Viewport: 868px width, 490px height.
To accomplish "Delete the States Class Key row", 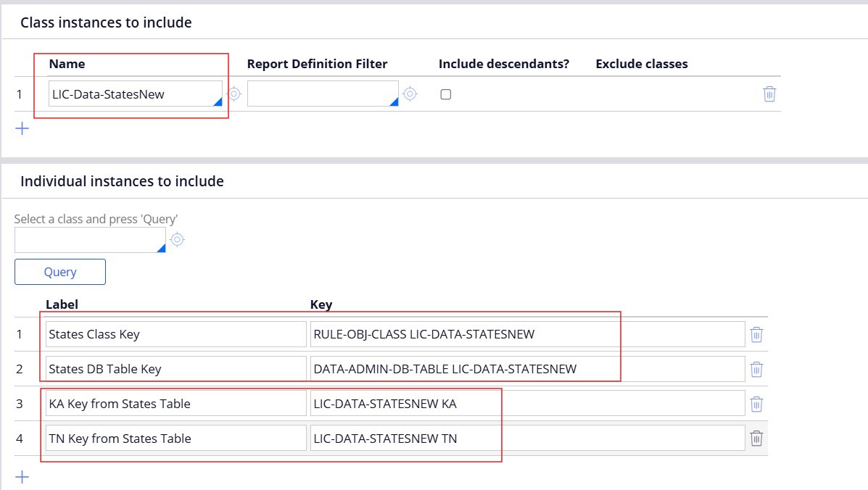I will tap(756, 334).
